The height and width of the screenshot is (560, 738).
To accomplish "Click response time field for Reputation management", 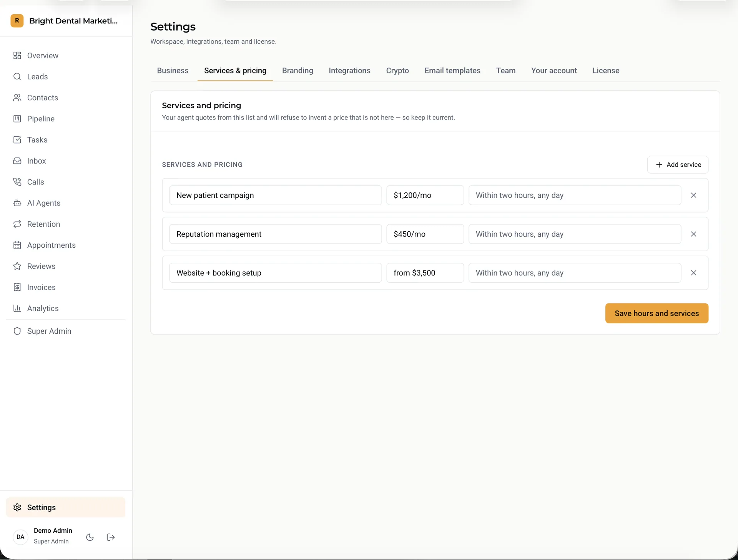I will point(575,234).
